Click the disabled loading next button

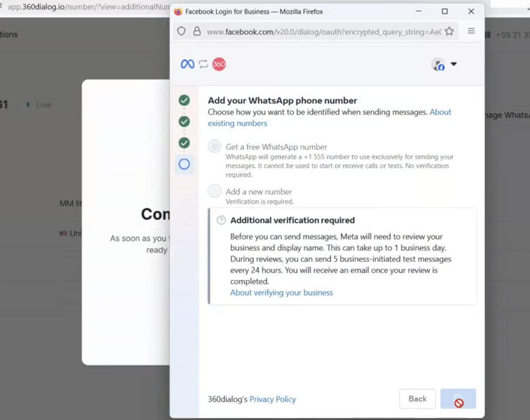pos(458,399)
